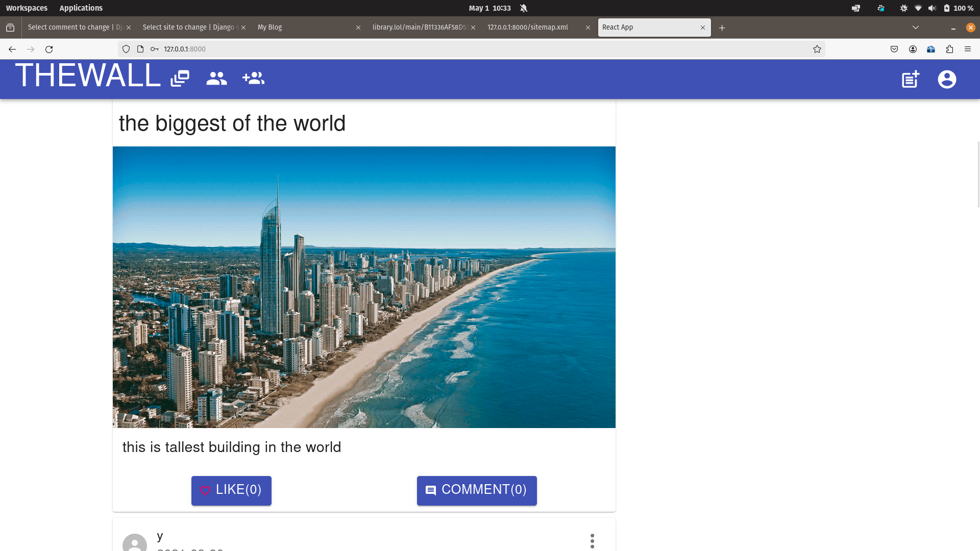Click the username y on the next post
The width and height of the screenshot is (980, 551).
tap(160, 536)
